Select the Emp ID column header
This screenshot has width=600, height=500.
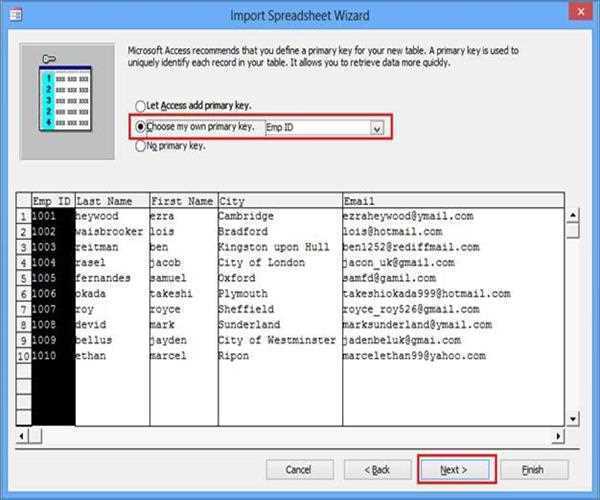52,201
